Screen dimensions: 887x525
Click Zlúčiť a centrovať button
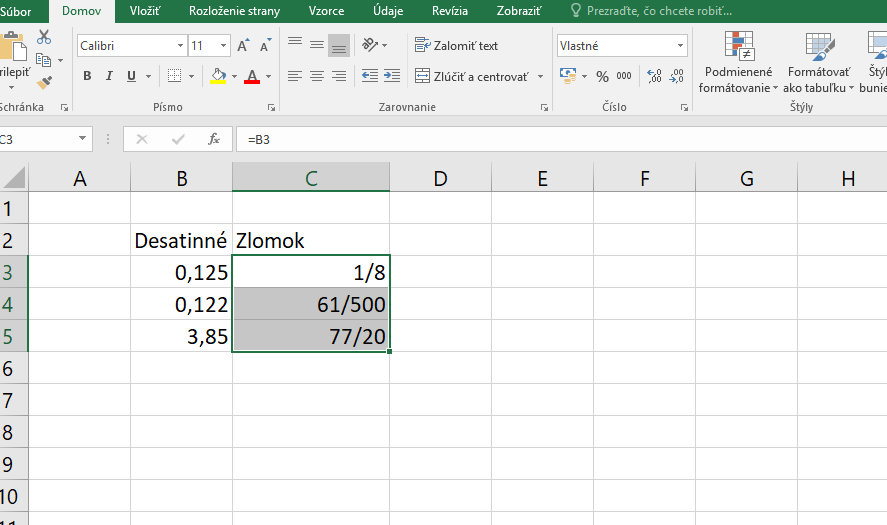472,76
